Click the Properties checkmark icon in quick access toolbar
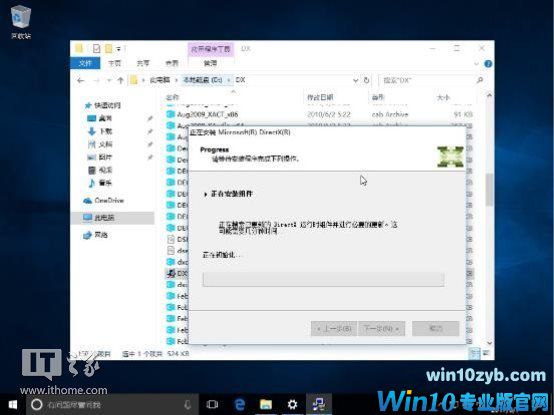 (96, 48)
